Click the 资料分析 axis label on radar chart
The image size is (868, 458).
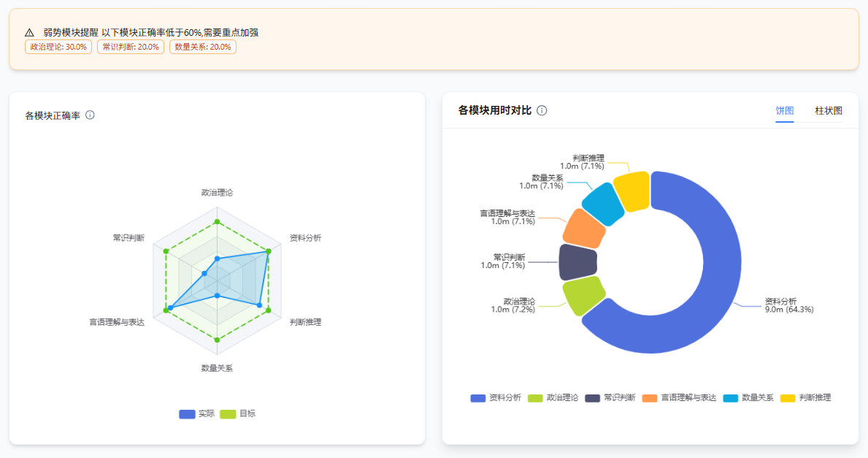305,238
